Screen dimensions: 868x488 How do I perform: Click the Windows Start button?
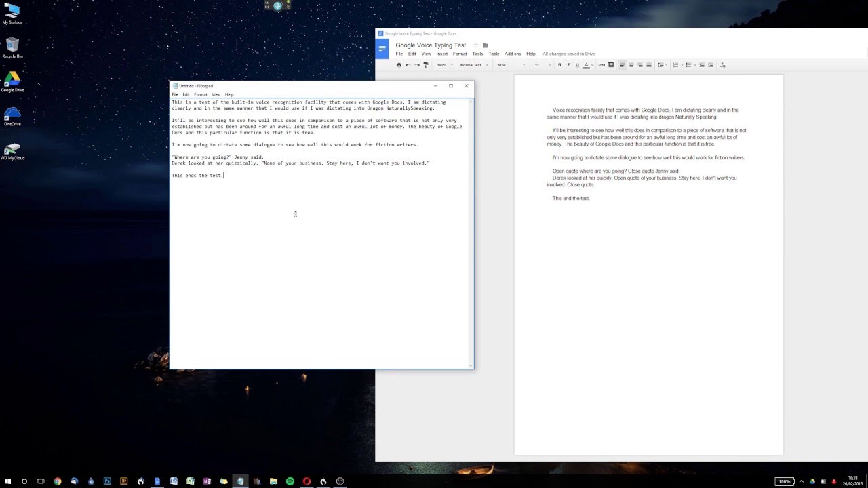pos(7,481)
